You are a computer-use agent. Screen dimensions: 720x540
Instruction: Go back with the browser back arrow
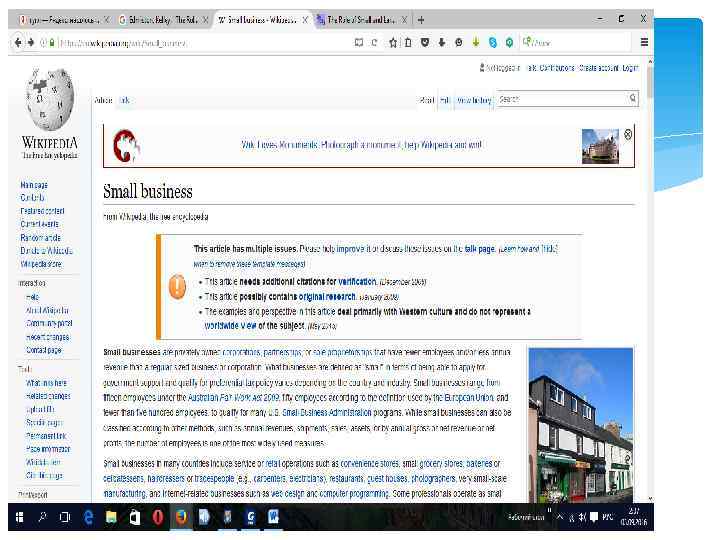coord(18,43)
